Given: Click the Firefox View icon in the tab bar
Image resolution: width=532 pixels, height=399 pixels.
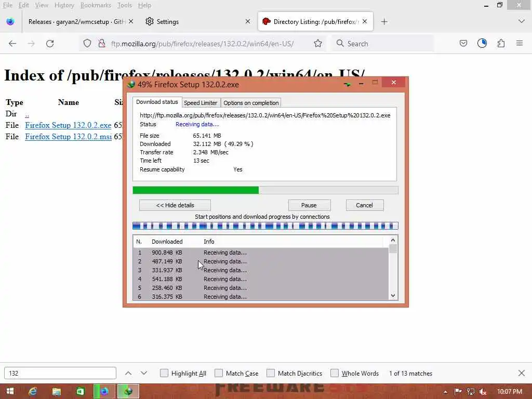Looking at the screenshot, I should (x=10, y=22).
